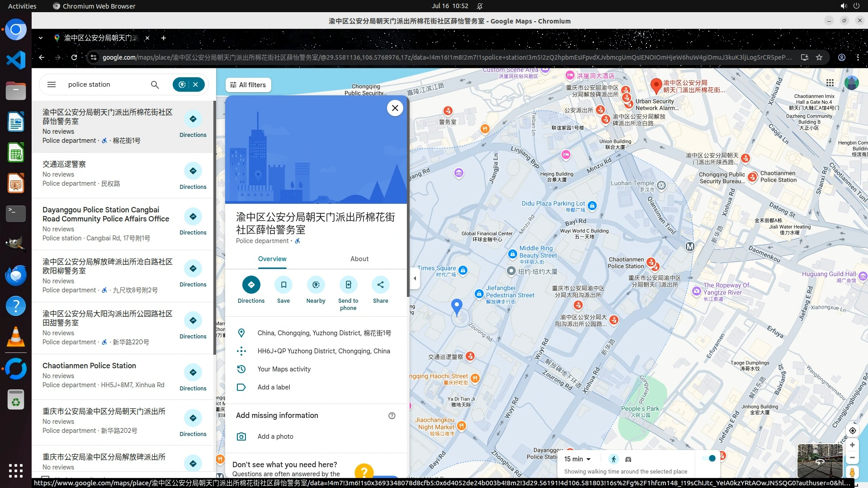Open Google apps grid icon
This screenshot has height=488, width=868.
(830, 83)
